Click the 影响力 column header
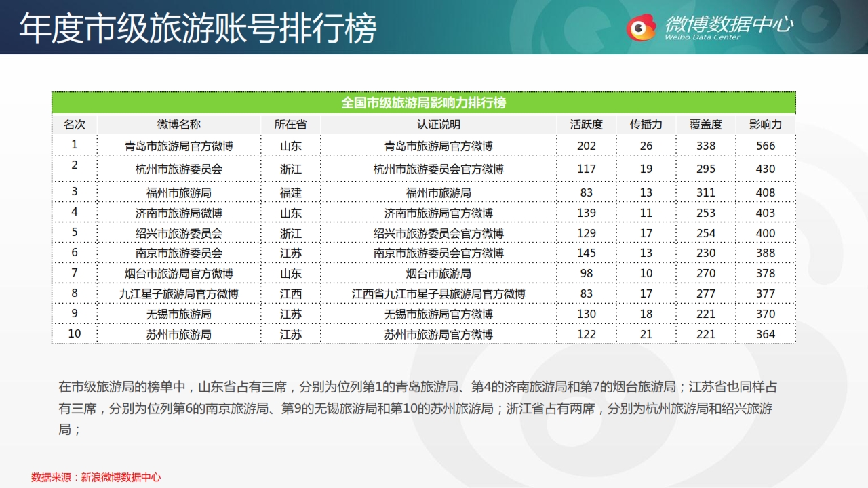 coord(766,125)
